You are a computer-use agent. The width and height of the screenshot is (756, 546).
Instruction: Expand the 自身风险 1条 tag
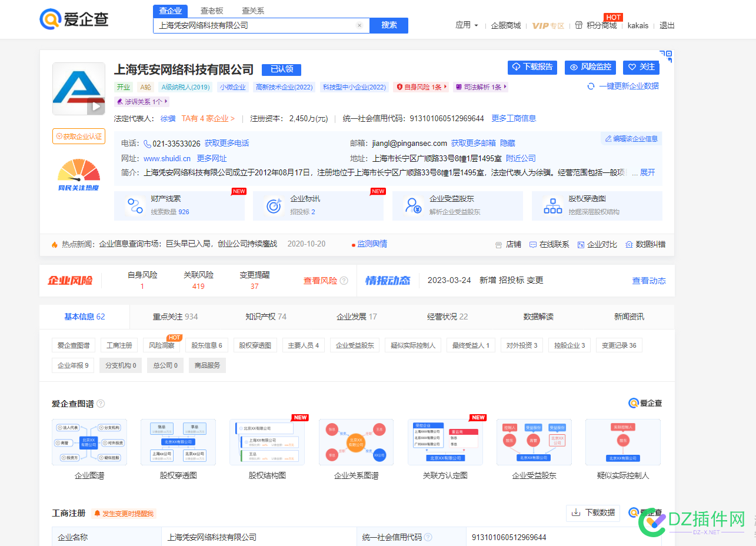click(421, 87)
